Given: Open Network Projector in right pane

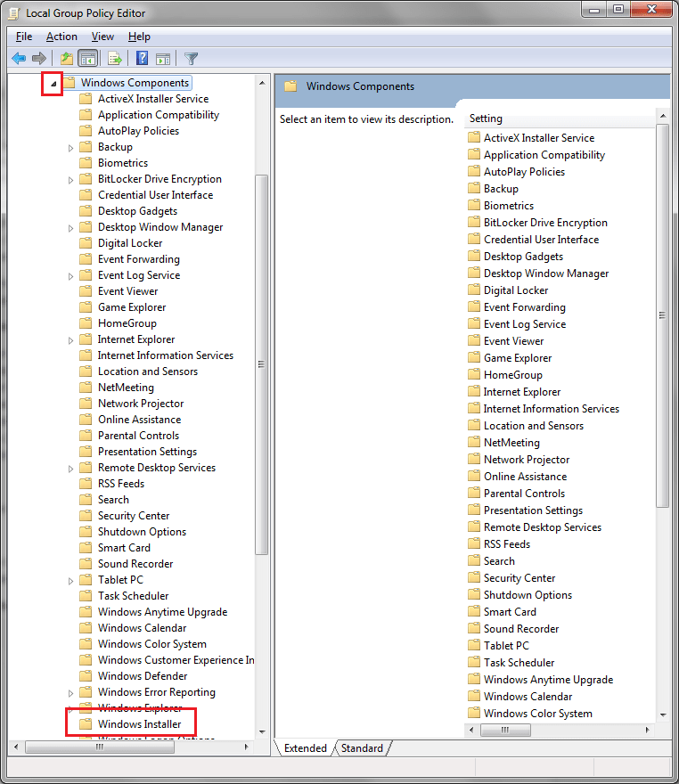Looking at the screenshot, I should pos(527,460).
